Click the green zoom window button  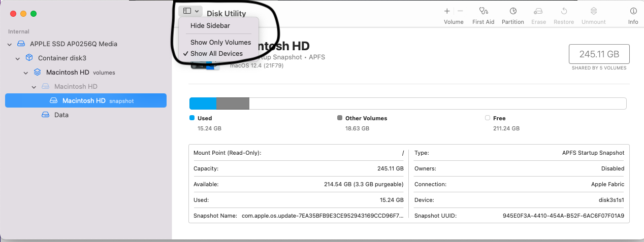pos(34,14)
